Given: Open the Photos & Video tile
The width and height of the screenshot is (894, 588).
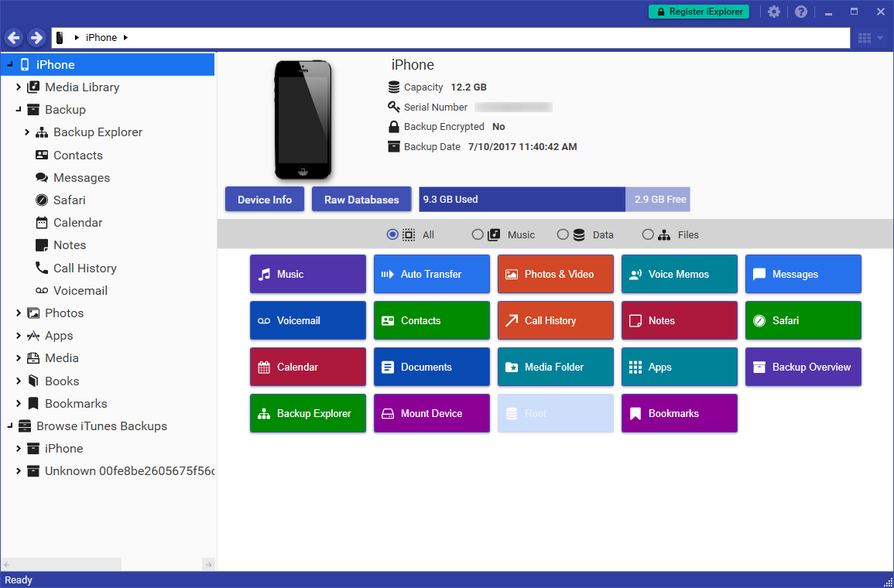Looking at the screenshot, I should pos(555,274).
